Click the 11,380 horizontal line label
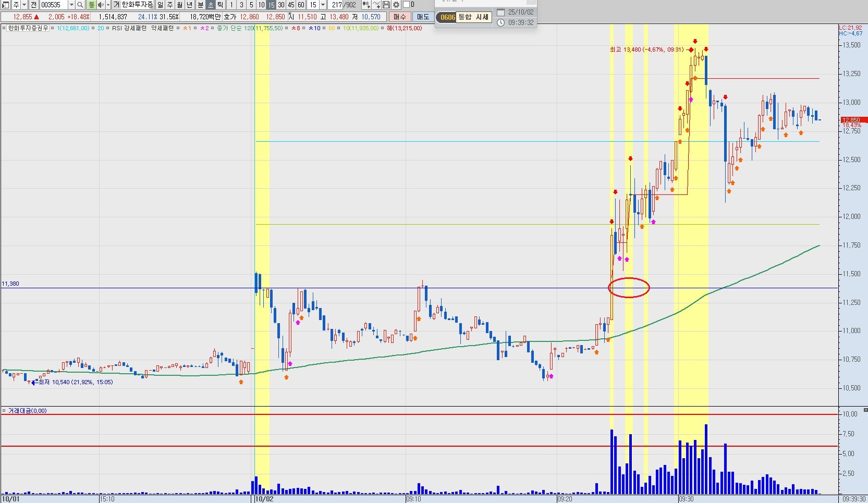868x503 pixels. [x=10, y=284]
